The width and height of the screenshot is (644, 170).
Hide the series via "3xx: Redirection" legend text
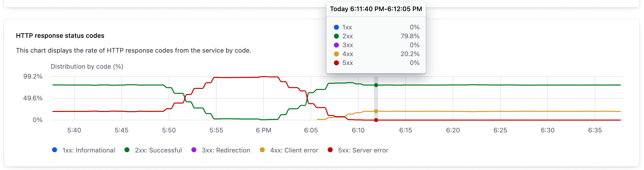click(226, 150)
